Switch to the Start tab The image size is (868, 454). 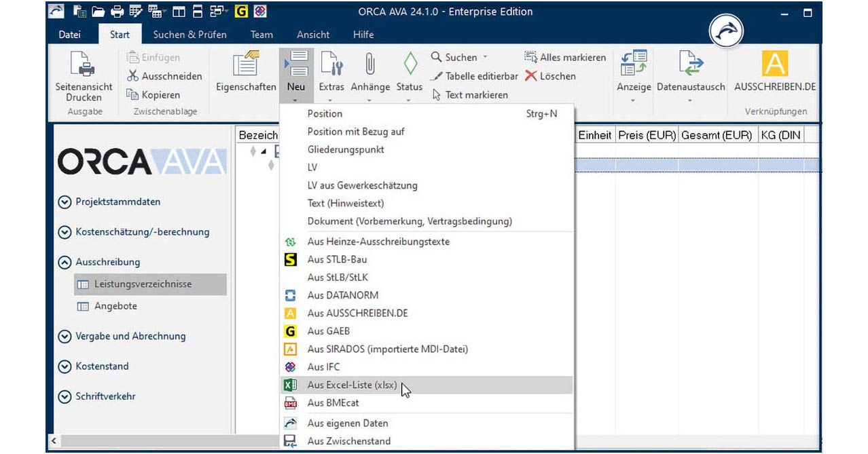[120, 35]
